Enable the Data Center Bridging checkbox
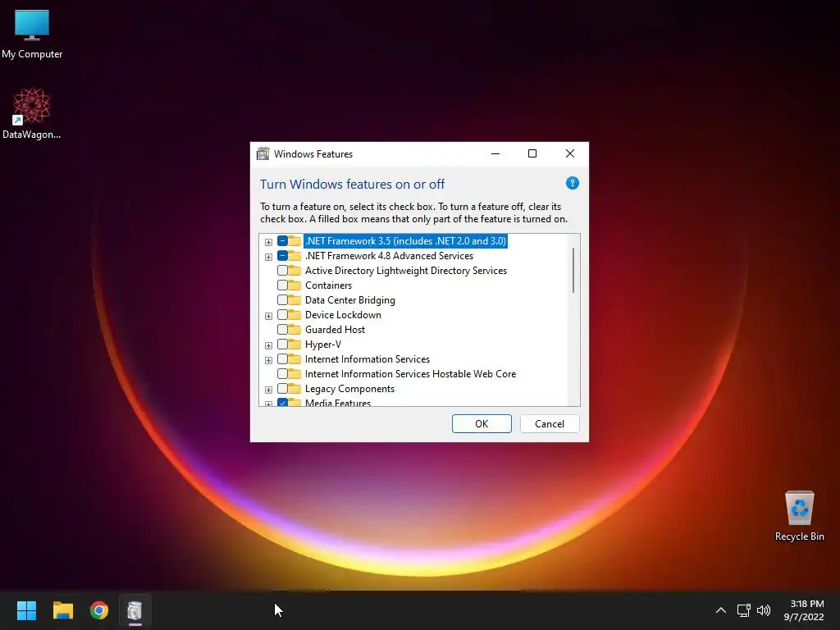Screen dimensions: 840x630 pyautogui.click(x=282, y=300)
